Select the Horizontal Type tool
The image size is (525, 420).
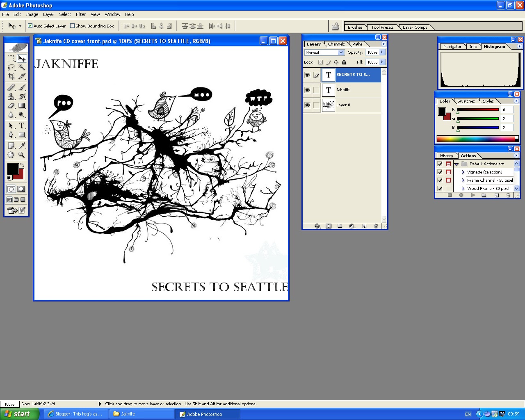[22, 126]
